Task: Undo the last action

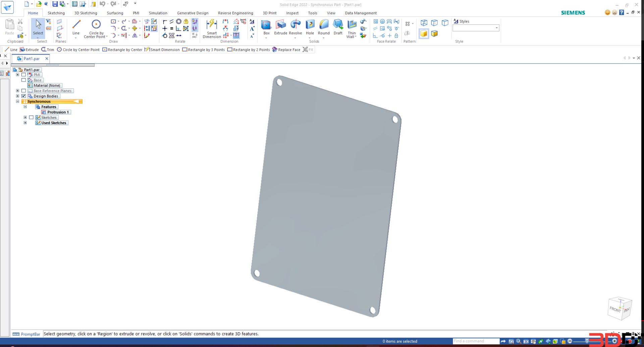Action: click(x=102, y=4)
